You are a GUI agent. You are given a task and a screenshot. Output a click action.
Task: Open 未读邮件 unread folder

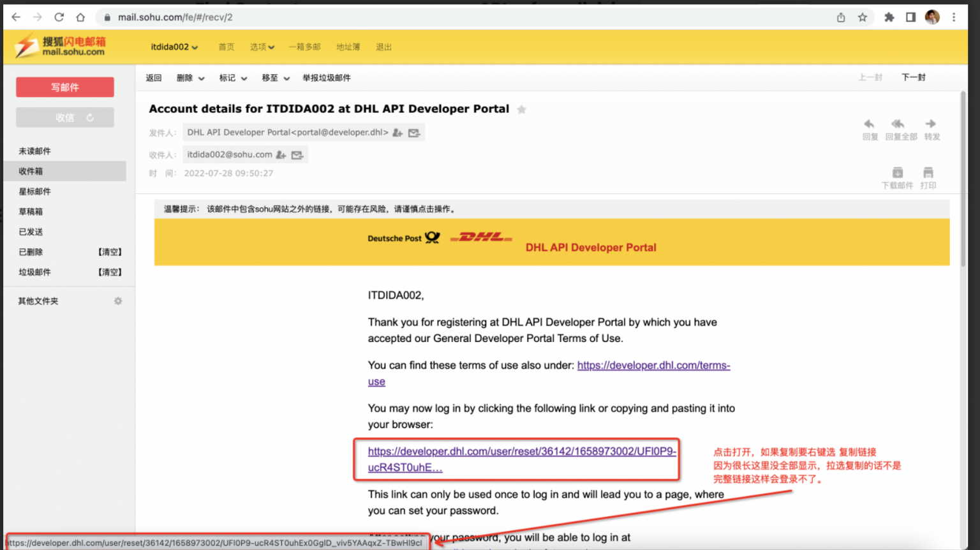(34, 151)
